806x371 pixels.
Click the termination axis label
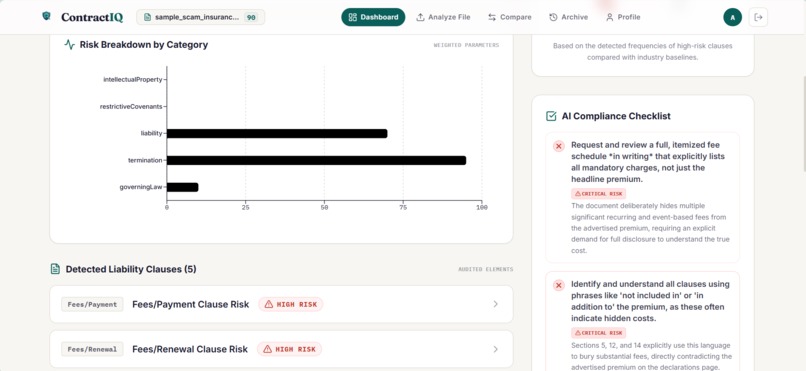point(145,160)
